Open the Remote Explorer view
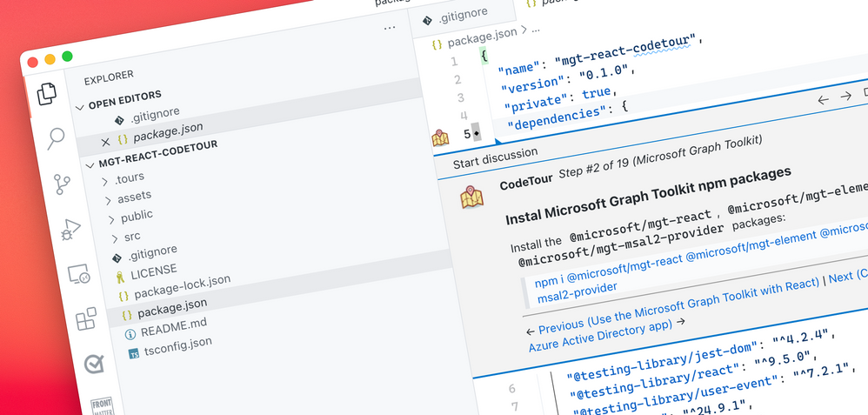The width and height of the screenshot is (868, 415). [78, 274]
